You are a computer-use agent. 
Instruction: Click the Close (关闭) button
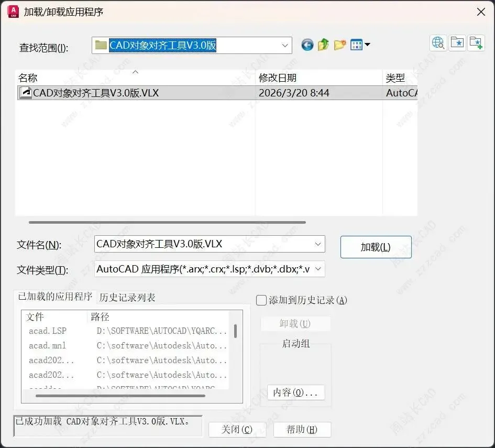pos(237,429)
